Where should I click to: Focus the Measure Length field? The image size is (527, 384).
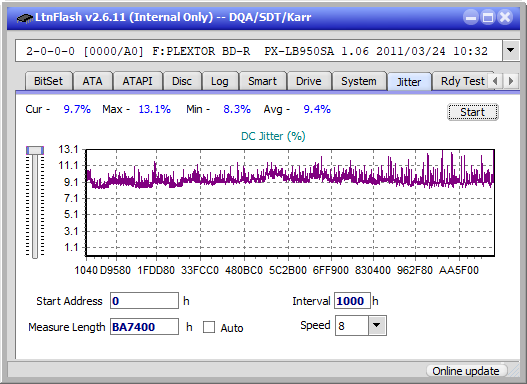(x=144, y=327)
